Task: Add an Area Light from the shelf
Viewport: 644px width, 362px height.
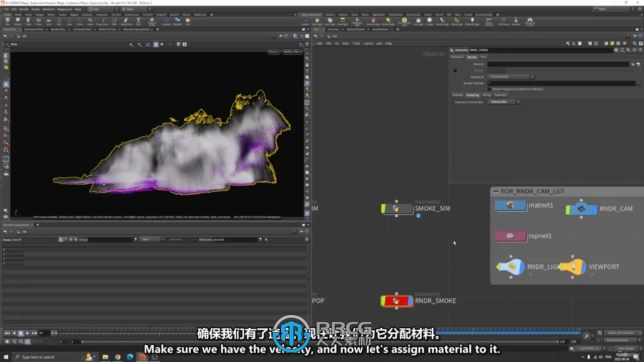Action: tap(343, 22)
